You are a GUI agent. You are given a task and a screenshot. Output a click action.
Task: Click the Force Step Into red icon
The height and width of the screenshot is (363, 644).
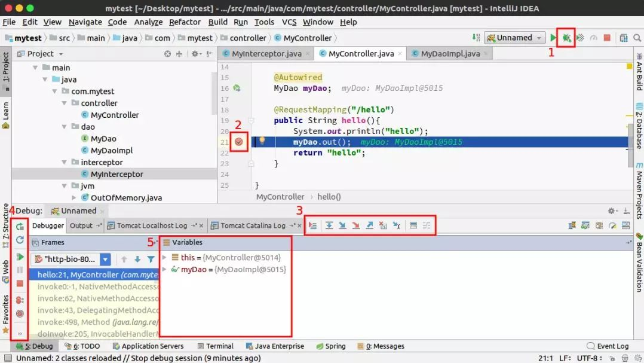[x=356, y=225]
